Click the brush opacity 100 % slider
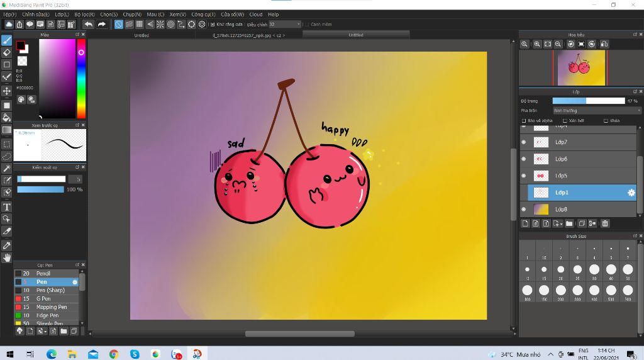Viewport: 644px width, 360px height. [x=40, y=189]
